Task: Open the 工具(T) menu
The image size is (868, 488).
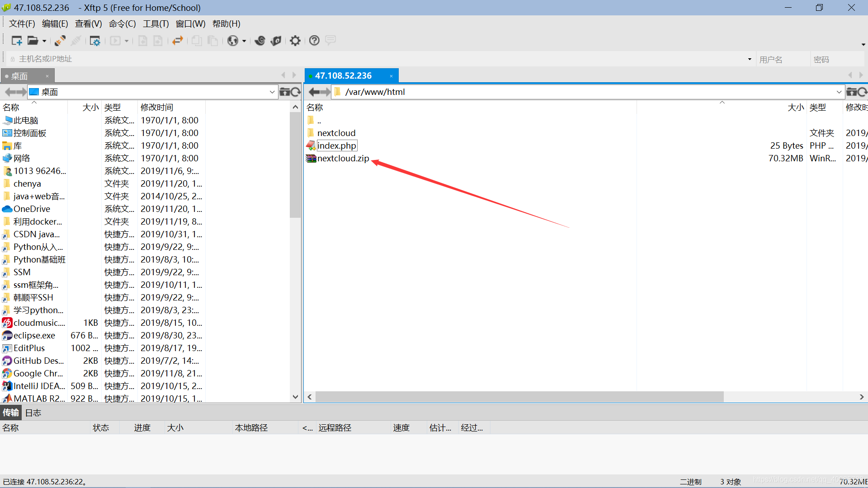Action: pyautogui.click(x=156, y=23)
